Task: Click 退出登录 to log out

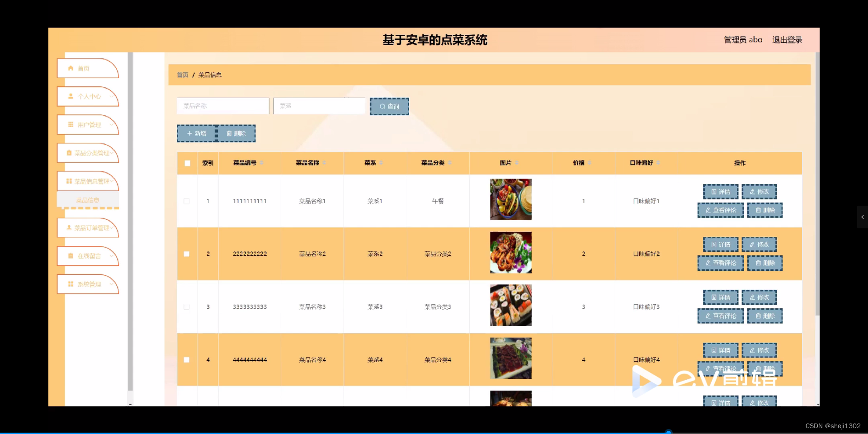Action: [787, 40]
